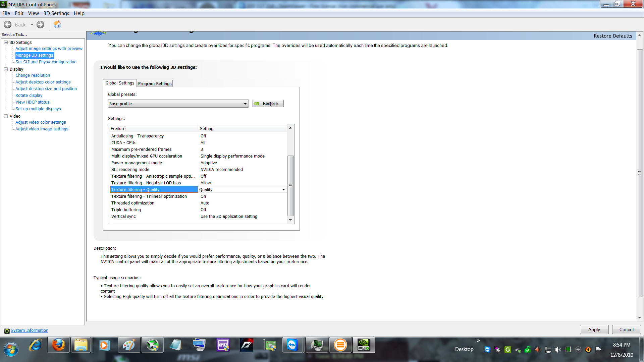Open the monitor graph taskbar icon
The width and height of the screenshot is (644, 362).
tap(317, 345)
